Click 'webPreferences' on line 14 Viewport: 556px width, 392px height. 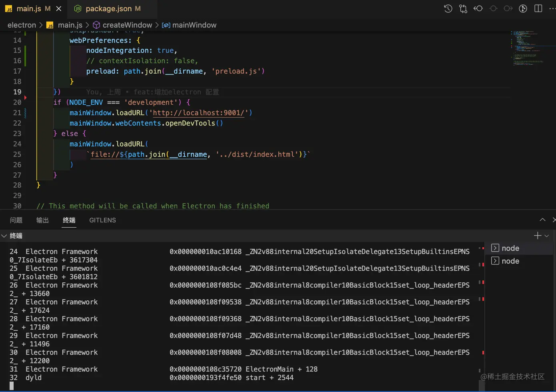(x=98, y=40)
